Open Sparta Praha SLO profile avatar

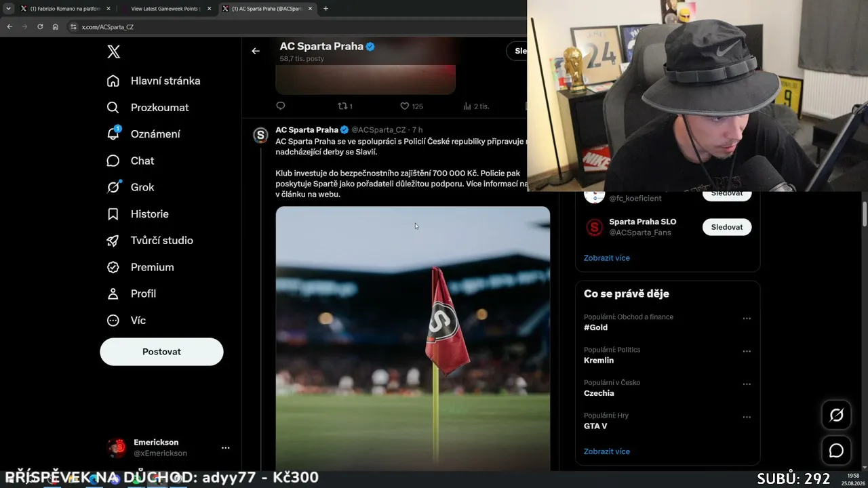point(595,227)
